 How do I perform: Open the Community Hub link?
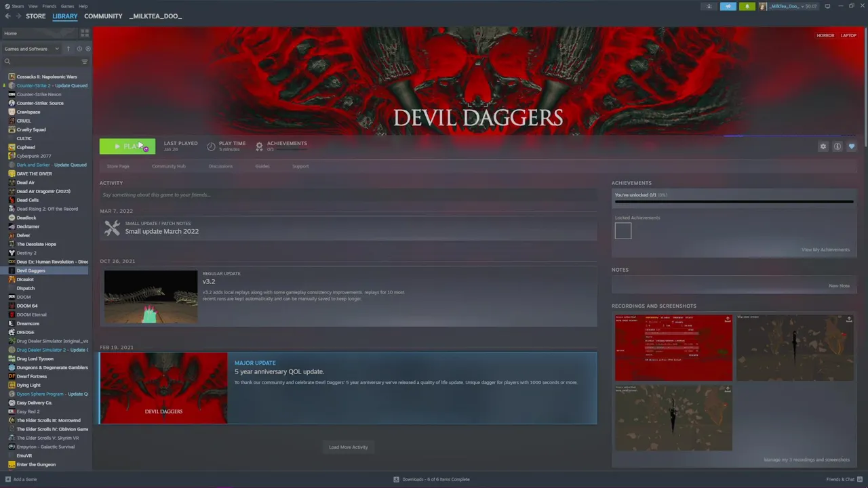(x=169, y=166)
